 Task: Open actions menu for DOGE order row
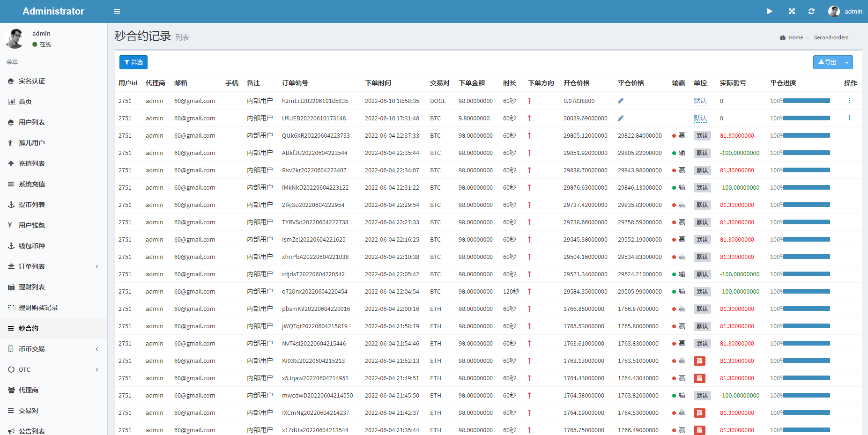[849, 101]
